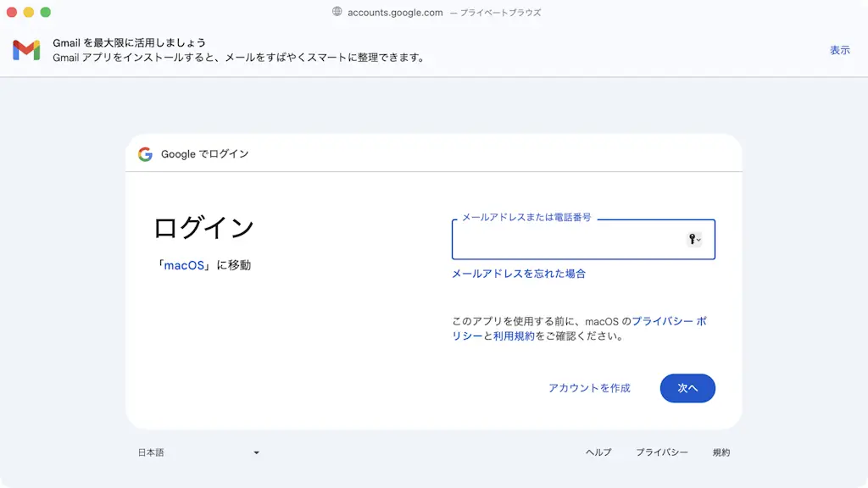Maximize the window with the green button
The image size is (868, 488).
coord(46,12)
